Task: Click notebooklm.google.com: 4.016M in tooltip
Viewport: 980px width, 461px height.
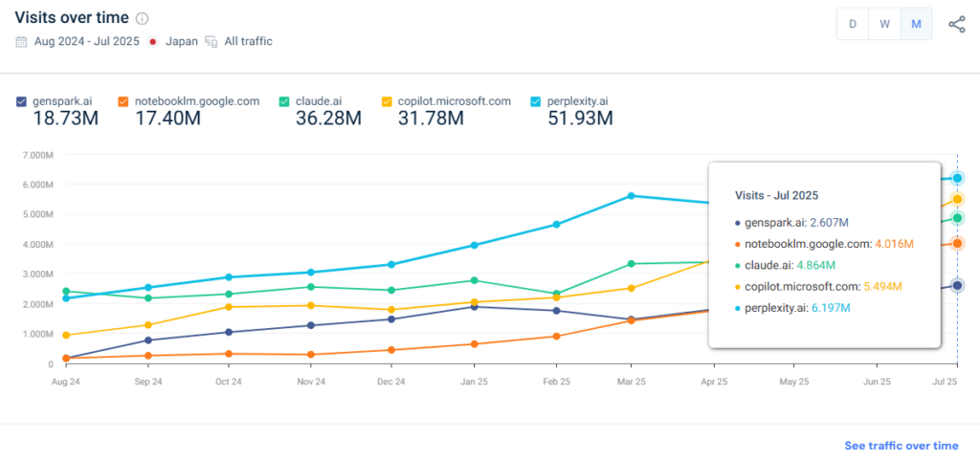Action: point(824,244)
